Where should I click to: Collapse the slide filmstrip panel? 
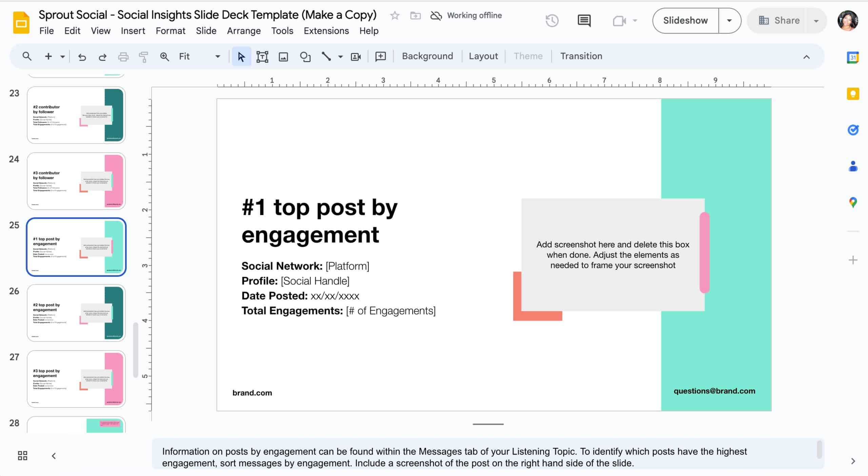54,455
